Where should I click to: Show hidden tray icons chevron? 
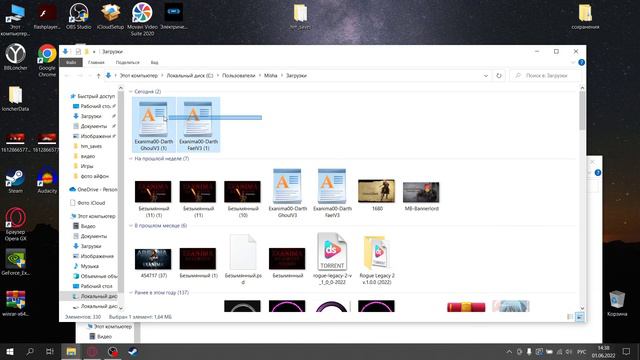coord(509,351)
